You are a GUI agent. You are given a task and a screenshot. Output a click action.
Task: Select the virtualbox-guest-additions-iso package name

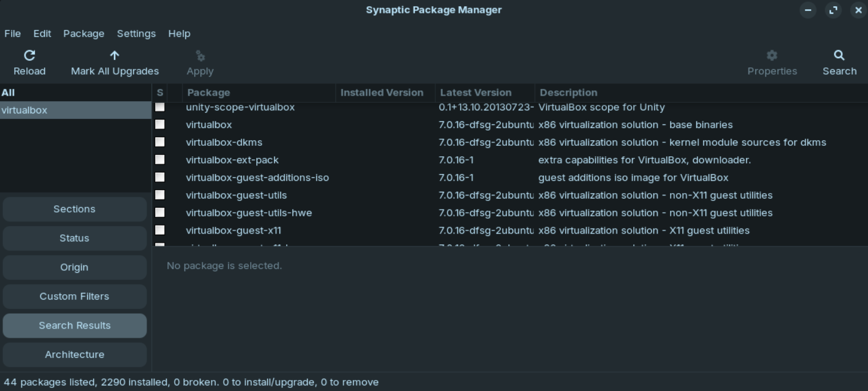click(257, 178)
